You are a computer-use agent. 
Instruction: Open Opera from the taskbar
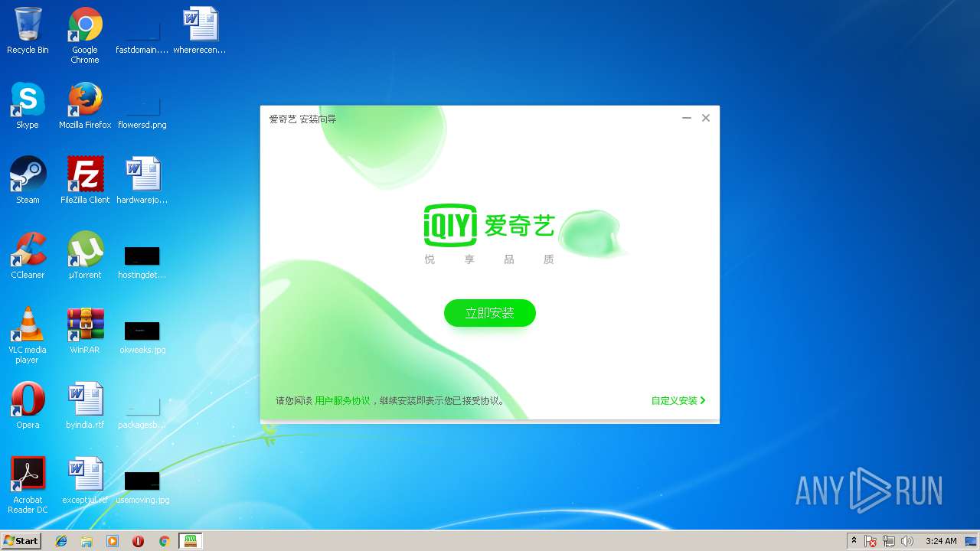pyautogui.click(x=139, y=541)
